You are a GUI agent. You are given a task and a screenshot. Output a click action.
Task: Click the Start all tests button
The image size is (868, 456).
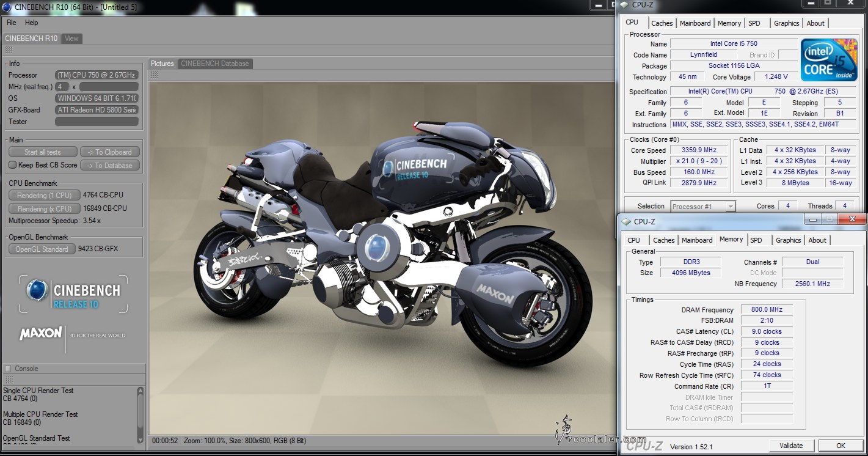coord(43,152)
